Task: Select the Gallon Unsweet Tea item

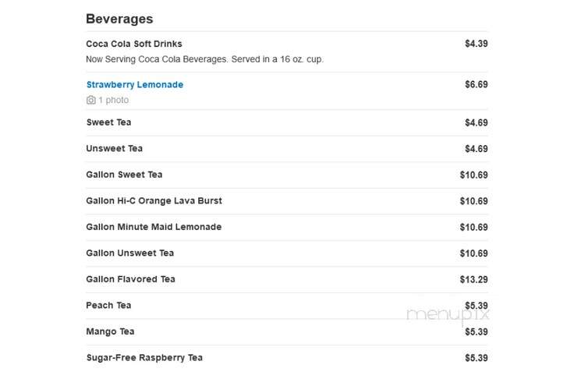Action: [129, 253]
